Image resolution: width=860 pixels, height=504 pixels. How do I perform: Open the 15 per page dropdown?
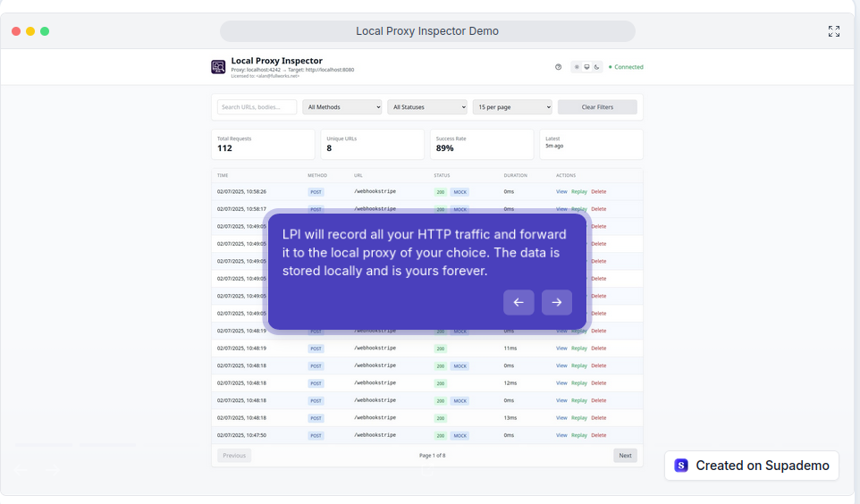[x=512, y=107]
